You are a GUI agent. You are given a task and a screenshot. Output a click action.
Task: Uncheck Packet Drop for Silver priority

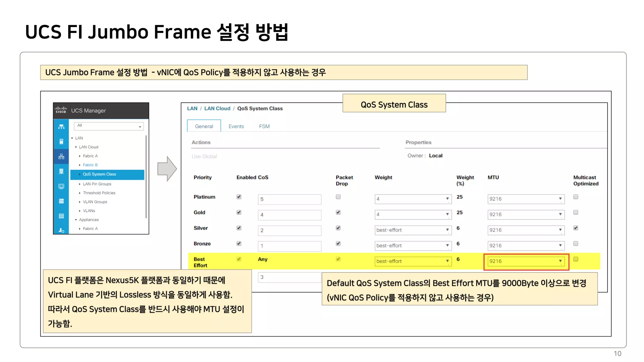(x=338, y=228)
